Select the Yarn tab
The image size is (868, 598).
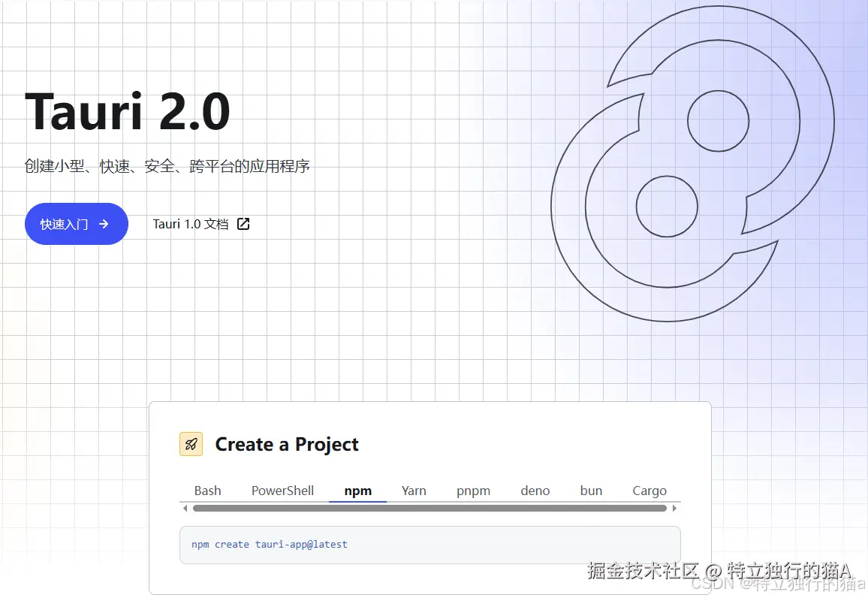(414, 491)
